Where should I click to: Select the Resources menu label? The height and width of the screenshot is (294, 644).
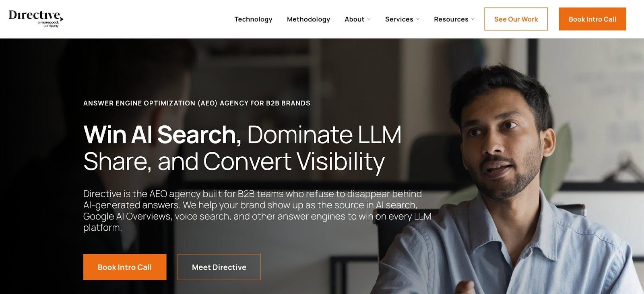click(451, 19)
